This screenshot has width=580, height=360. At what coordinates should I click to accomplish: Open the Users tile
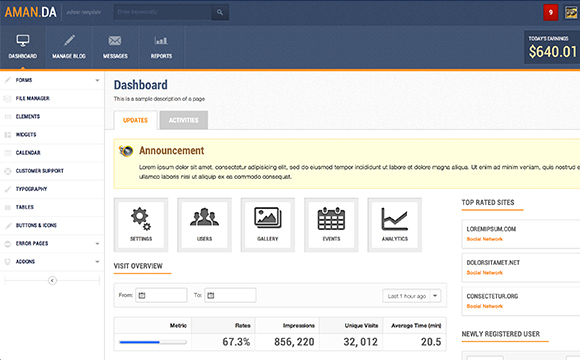pyautogui.click(x=204, y=225)
